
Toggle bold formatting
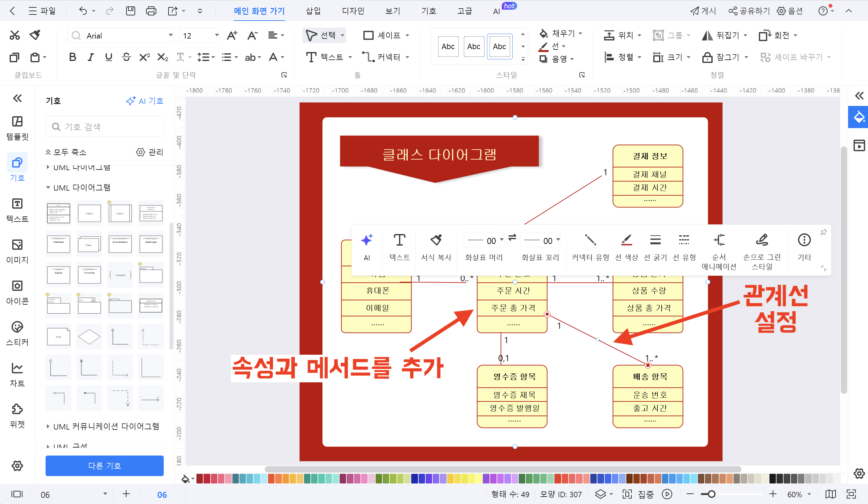tap(72, 57)
